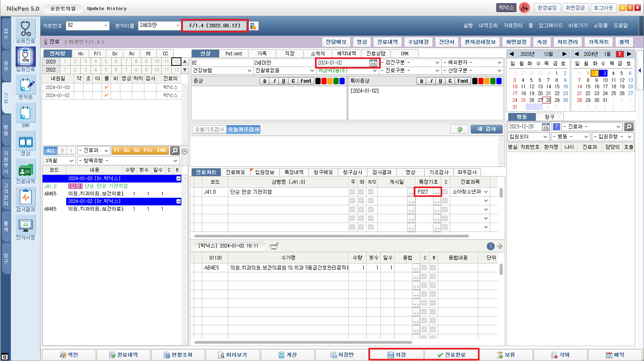Screen dimensions: 644x361
Task: Pick the red color swatch in 증상 toolbar
Action: [x=324, y=81]
